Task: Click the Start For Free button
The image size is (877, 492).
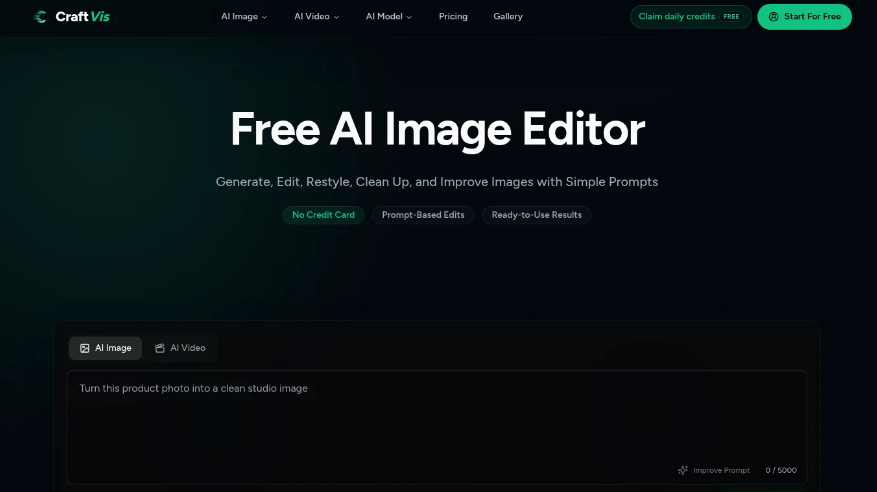Action: (x=804, y=17)
